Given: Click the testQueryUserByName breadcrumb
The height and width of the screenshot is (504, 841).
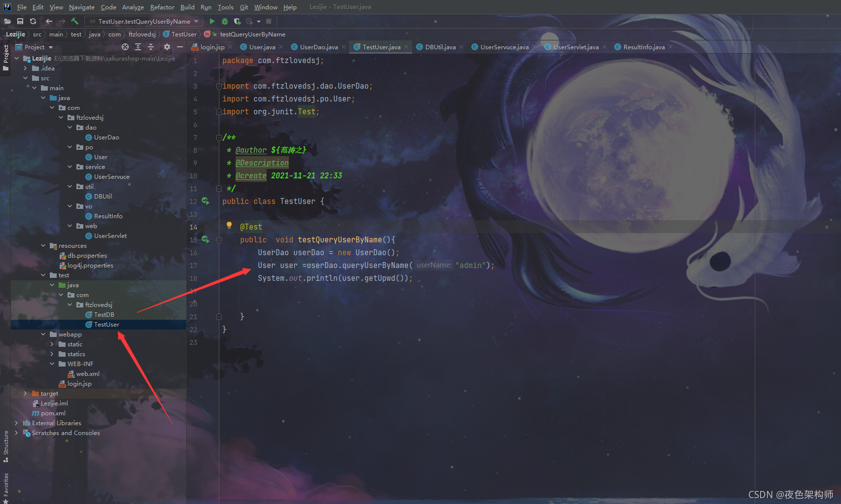Looking at the screenshot, I should (252, 34).
